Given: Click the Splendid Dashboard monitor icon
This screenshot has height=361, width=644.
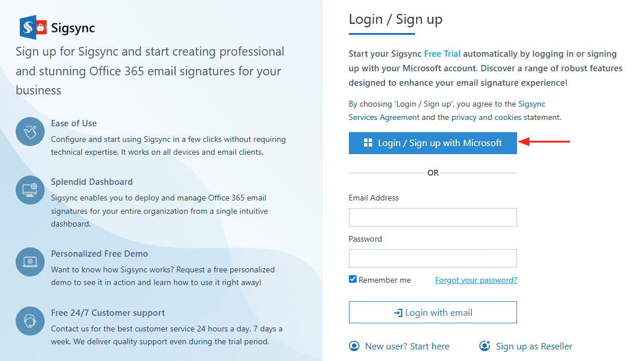Looking at the screenshot, I should 30,189.
